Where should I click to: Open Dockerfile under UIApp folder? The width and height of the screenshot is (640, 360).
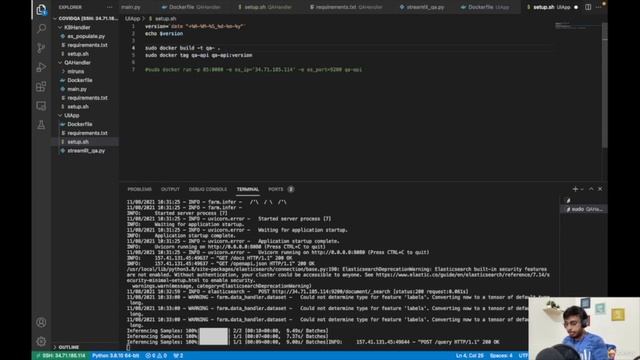point(80,124)
